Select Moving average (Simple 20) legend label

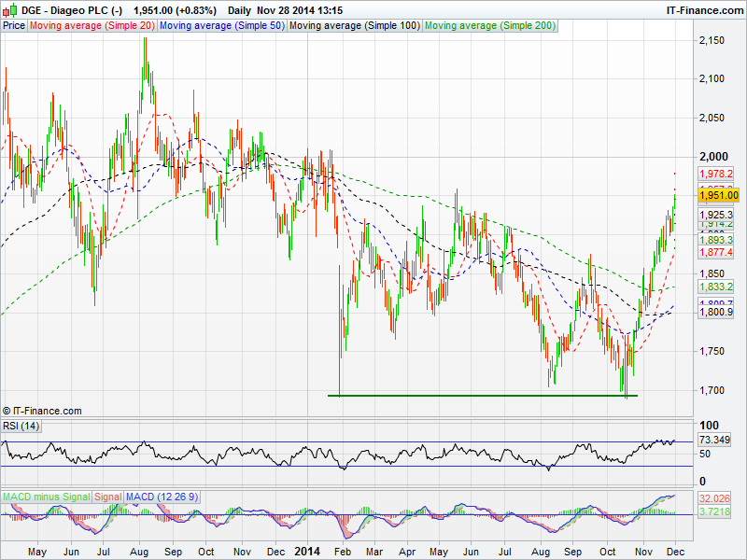pyautogui.click(x=92, y=25)
